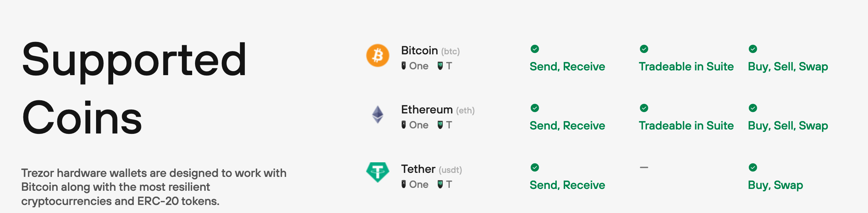Click the Supported Coins heading
Viewport: 868px width, 213px height.
(x=134, y=88)
